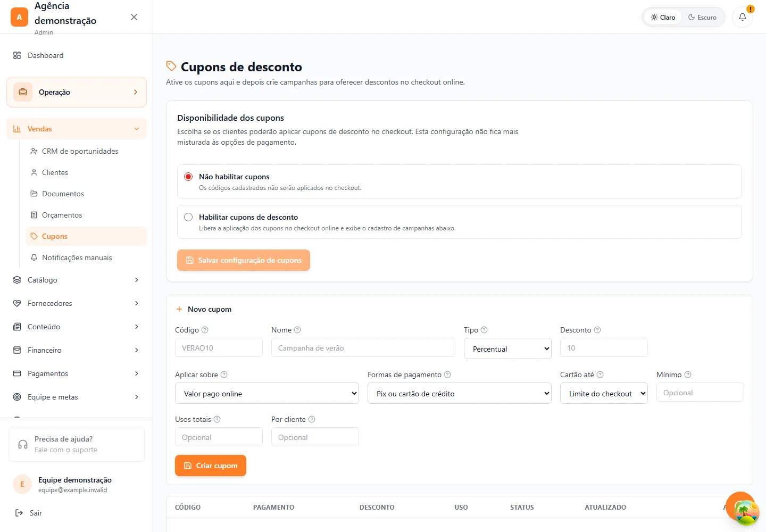766x532 pixels.
Task: Select Habilitar cupons de desconto radio
Action: (188, 217)
